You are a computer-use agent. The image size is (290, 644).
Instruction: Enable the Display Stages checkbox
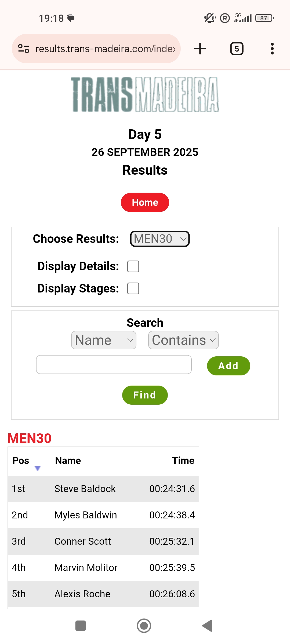click(x=133, y=288)
